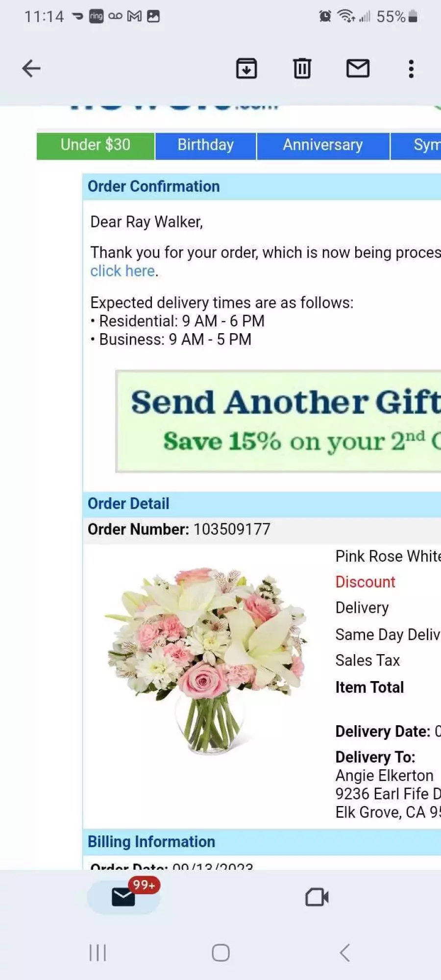Open the Send Another Gift banner
The height and width of the screenshot is (980, 441).
click(278, 421)
